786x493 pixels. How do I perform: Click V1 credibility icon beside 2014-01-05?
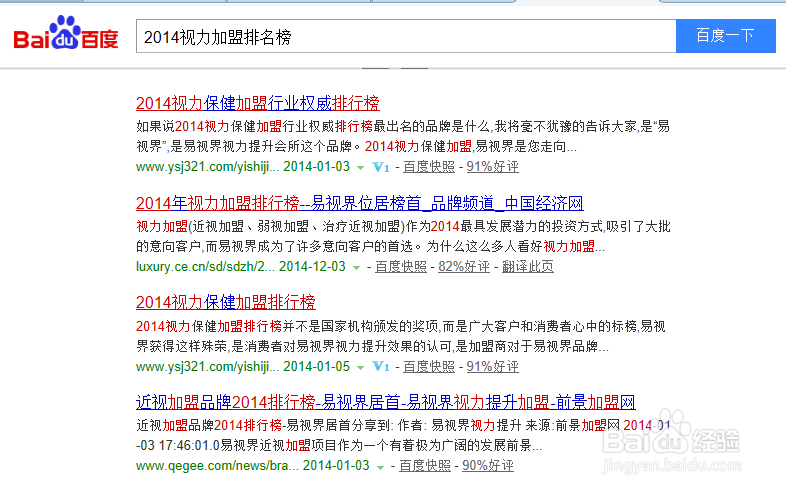pyautogui.click(x=380, y=367)
